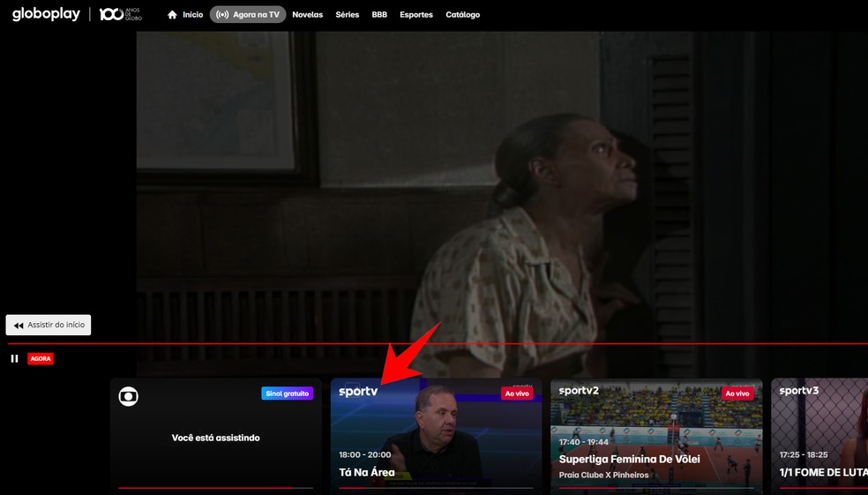The image size is (868, 495).
Task: Click the sportv channel logo
Action: 358,391
